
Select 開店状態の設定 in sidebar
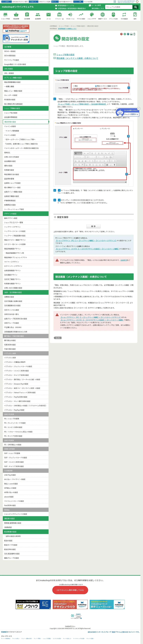coord(26,122)
